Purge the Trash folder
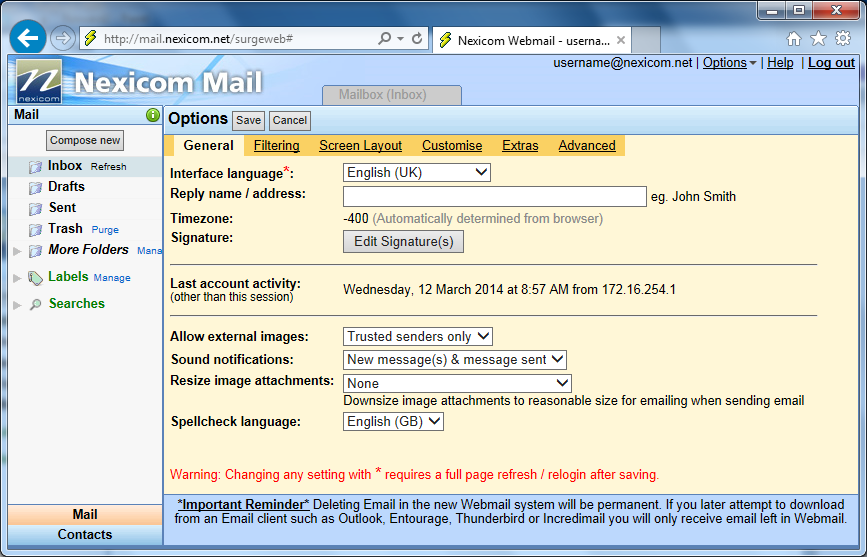Image resolution: width=867 pixels, height=557 pixels. click(105, 230)
